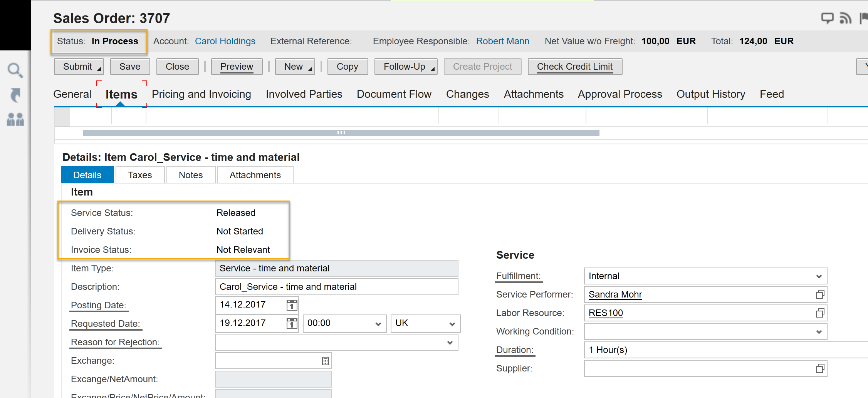Image resolution: width=868 pixels, height=398 pixels.
Task: Switch to the Taxes sub-tab
Action: point(140,175)
